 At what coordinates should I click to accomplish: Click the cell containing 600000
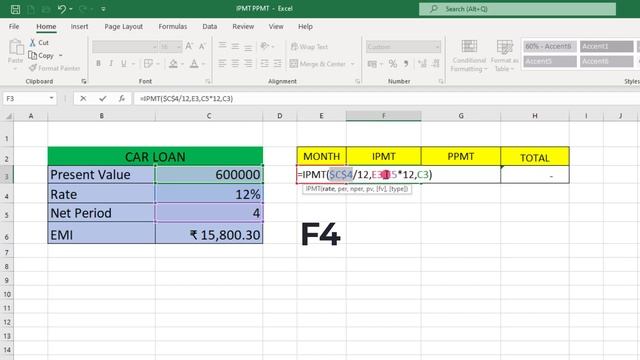pos(209,175)
